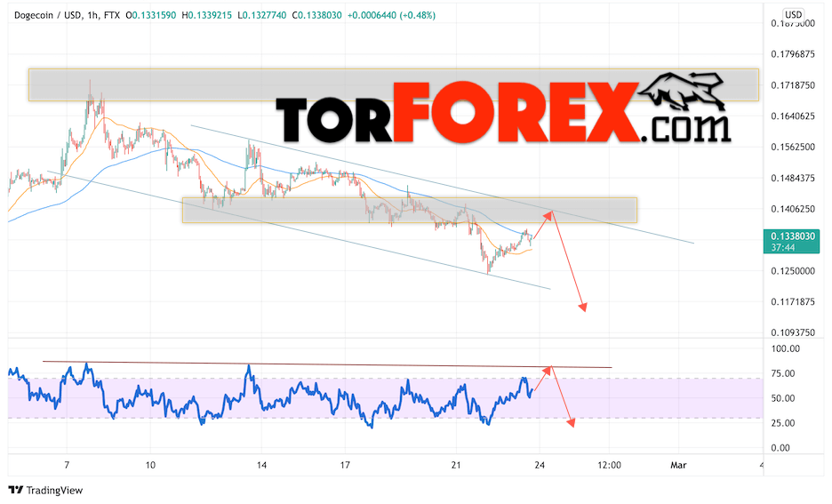Screen dimensions: 832x504
Task: Click price axis label 0.1796875
Action: point(793,54)
